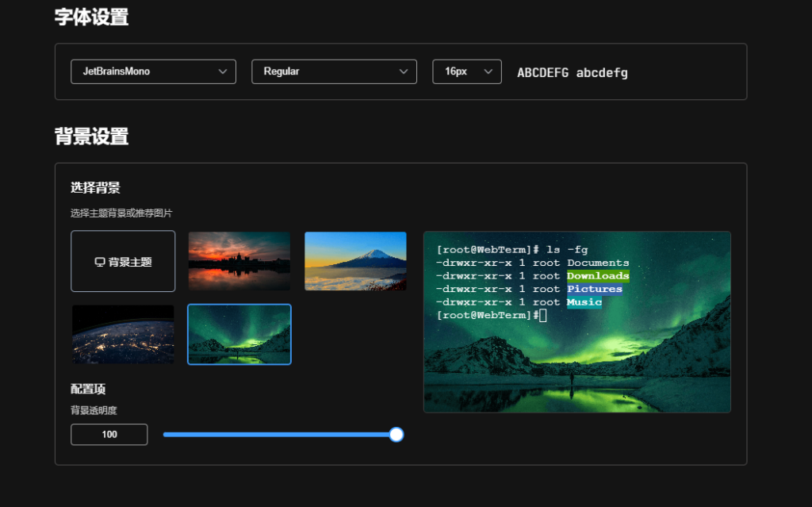Click the terminal cursor after the last prompt
This screenshot has height=507, width=812.
click(543, 316)
